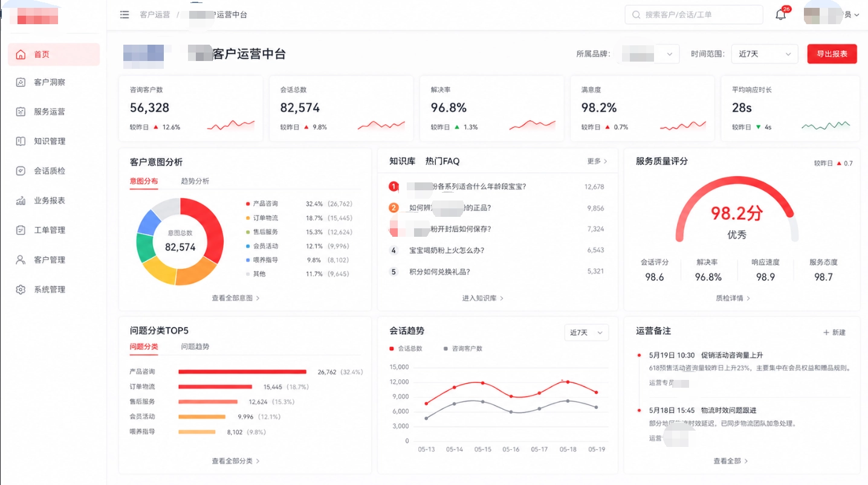Open 客户洞察 from sidebar icon
This screenshot has width=868, height=485.
tap(21, 82)
